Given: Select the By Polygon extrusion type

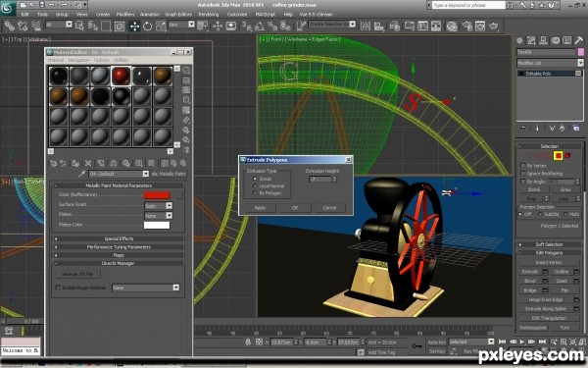Looking at the screenshot, I should tap(255, 193).
